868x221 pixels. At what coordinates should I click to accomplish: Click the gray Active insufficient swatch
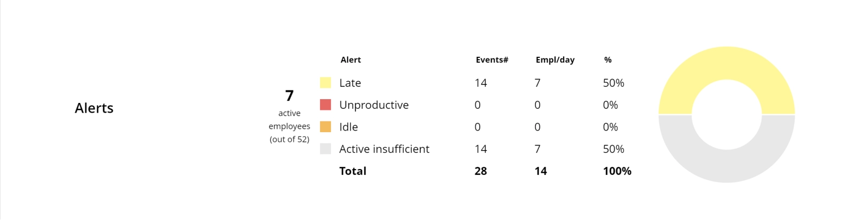point(325,149)
